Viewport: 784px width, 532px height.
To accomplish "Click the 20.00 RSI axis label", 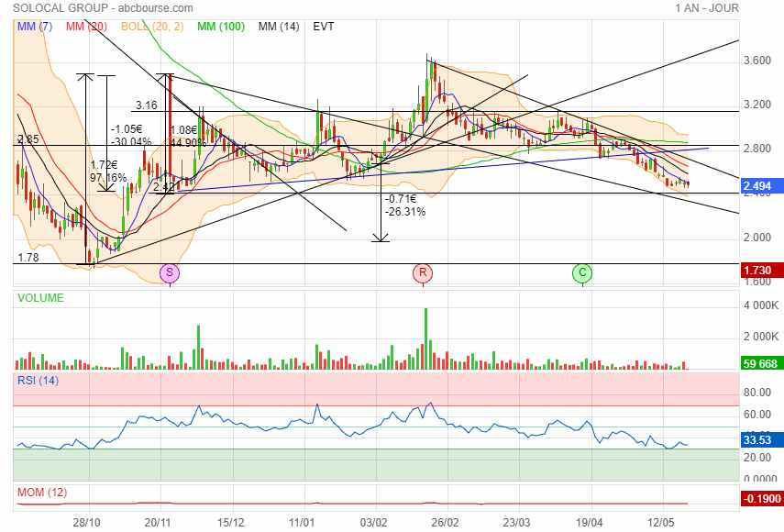I will coord(757,457).
